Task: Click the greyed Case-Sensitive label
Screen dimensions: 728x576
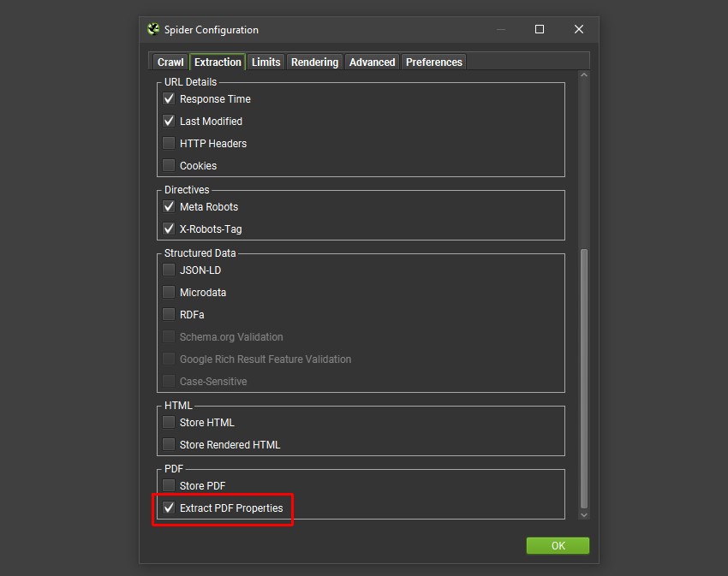Action: 213,382
